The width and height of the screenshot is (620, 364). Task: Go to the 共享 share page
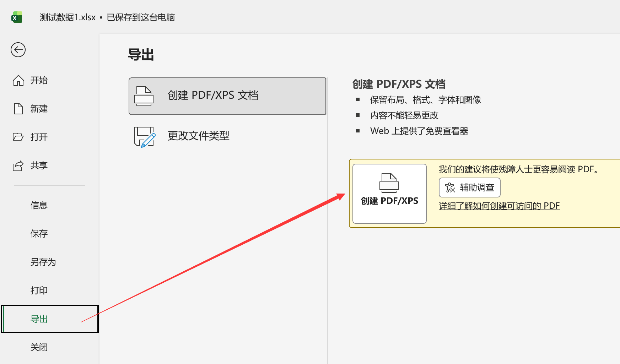[x=39, y=165]
